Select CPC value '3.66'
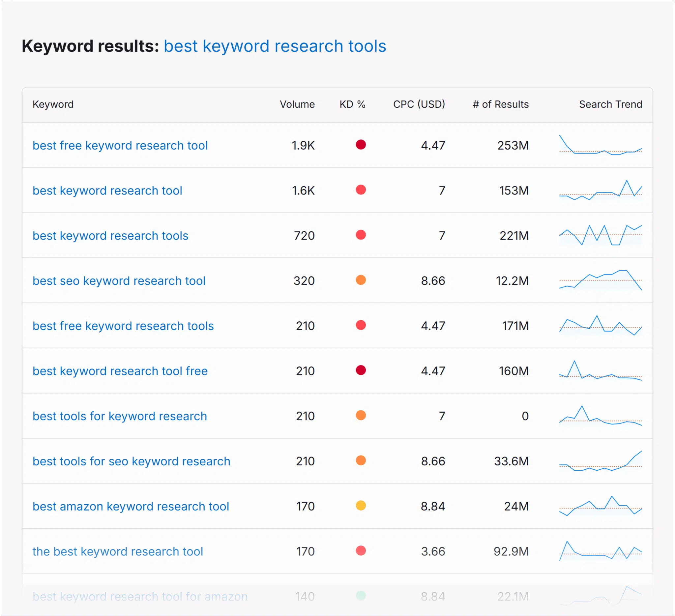 tap(433, 551)
